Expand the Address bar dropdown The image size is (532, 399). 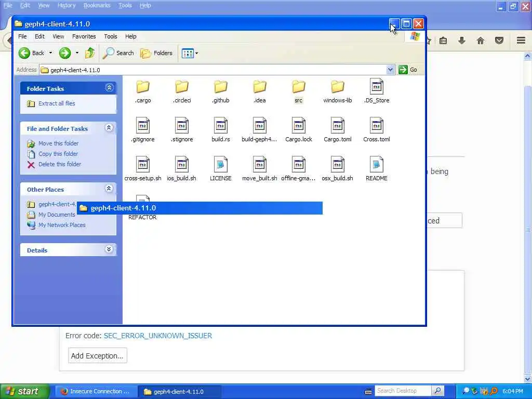[390, 70]
